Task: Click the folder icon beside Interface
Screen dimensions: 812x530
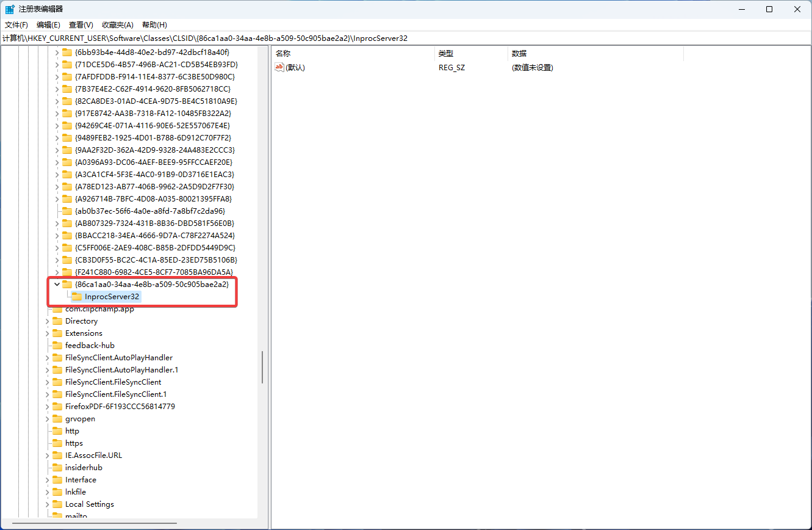Action: pyautogui.click(x=57, y=480)
